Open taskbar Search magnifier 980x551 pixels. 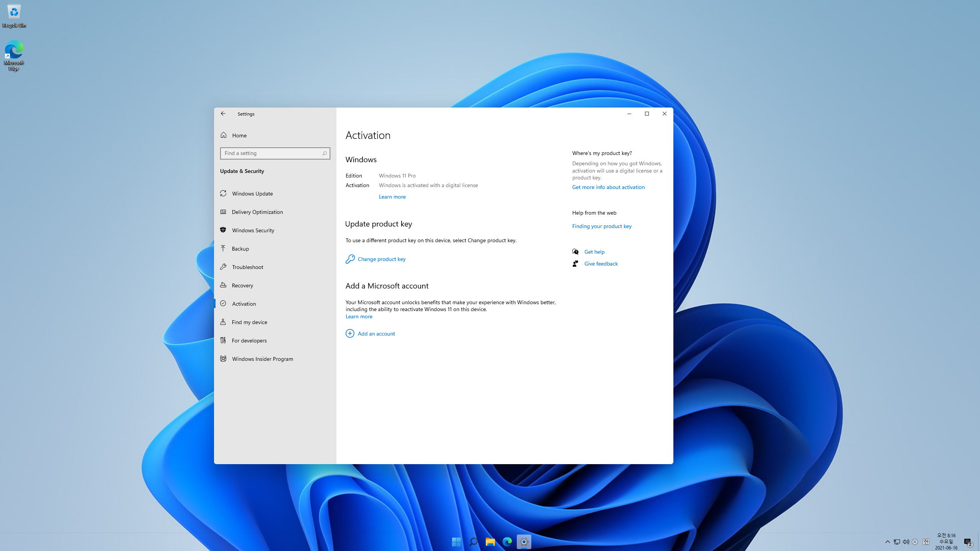473,542
